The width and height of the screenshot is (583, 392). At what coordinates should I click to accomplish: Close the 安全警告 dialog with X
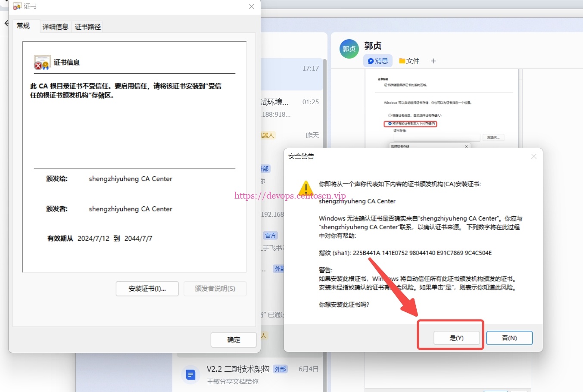533,156
